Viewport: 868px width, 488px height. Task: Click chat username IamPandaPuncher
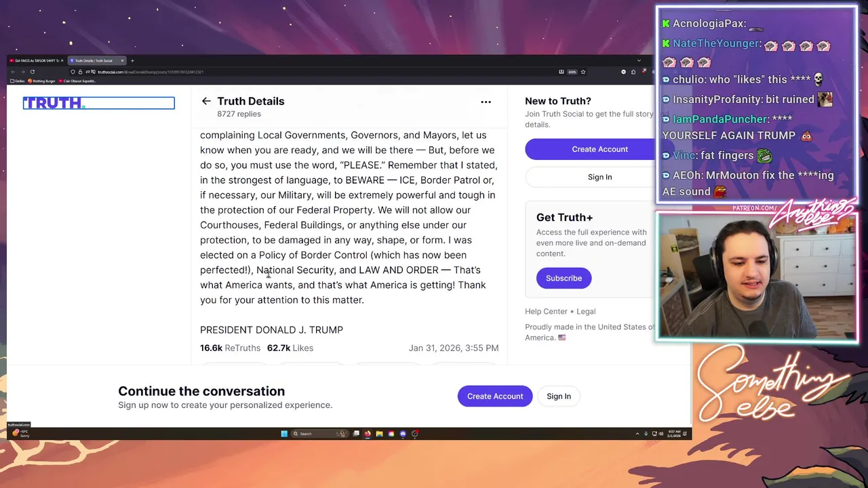pyautogui.click(x=720, y=119)
